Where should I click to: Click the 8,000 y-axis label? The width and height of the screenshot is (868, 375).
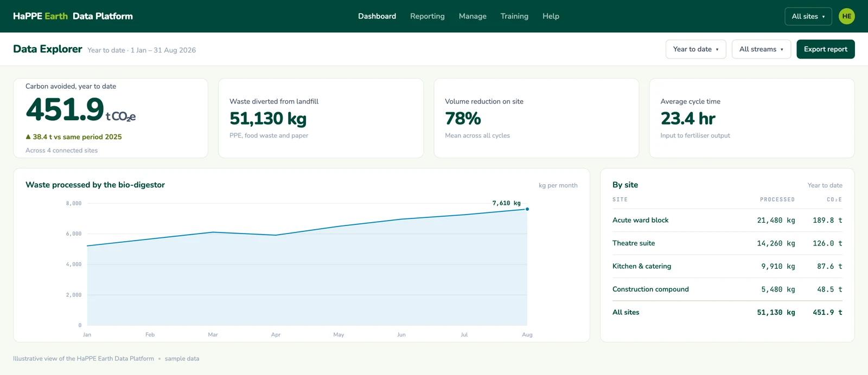pos(74,203)
